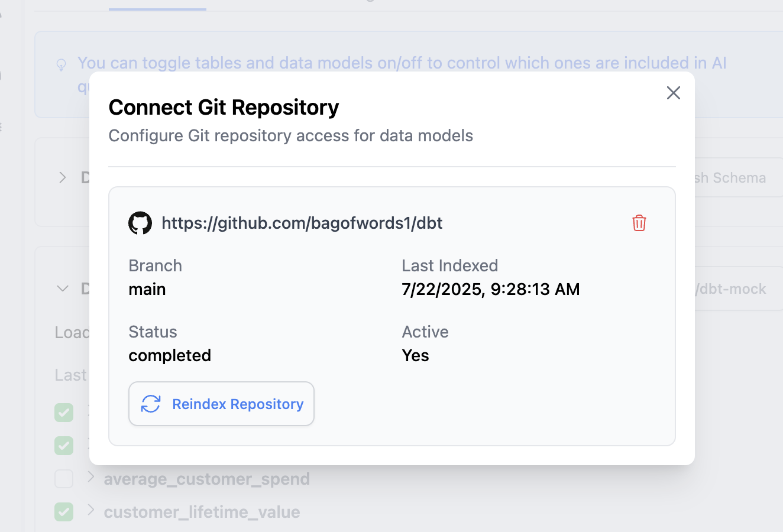Select the customer_lifetime_value model name
Screen dimensions: 783x532
[x=202, y=512]
